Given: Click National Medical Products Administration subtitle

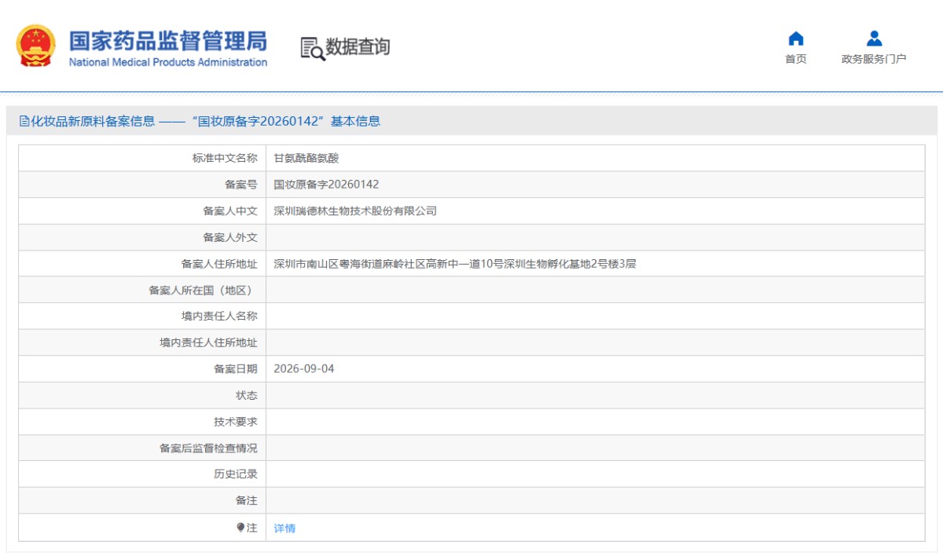Looking at the screenshot, I should pos(168,62).
